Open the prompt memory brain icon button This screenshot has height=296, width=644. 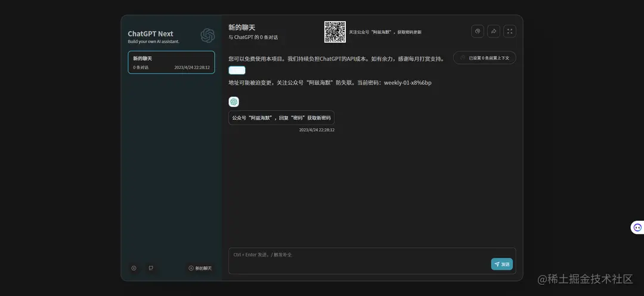tap(477, 31)
